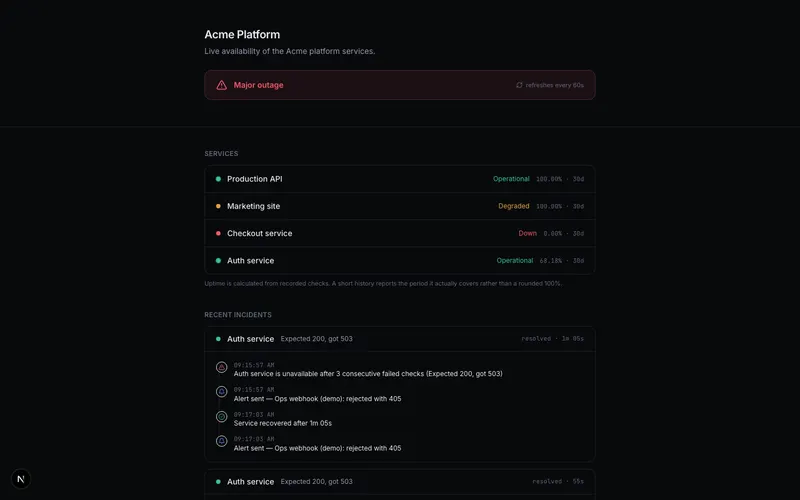Click the bell icon for the 09:17:03 alert sent
Image resolution: width=800 pixels, height=500 pixels.
tap(221, 441)
